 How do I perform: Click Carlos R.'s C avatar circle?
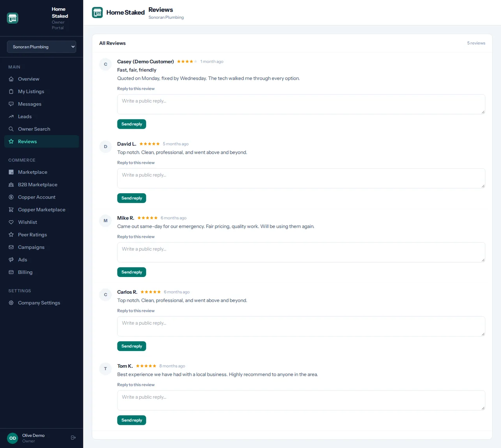[x=105, y=295]
